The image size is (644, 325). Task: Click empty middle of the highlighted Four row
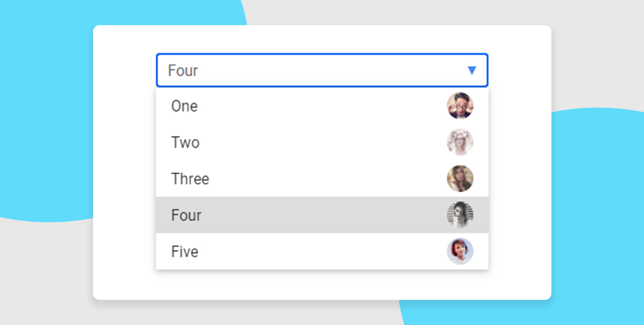(x=322, y=215)
